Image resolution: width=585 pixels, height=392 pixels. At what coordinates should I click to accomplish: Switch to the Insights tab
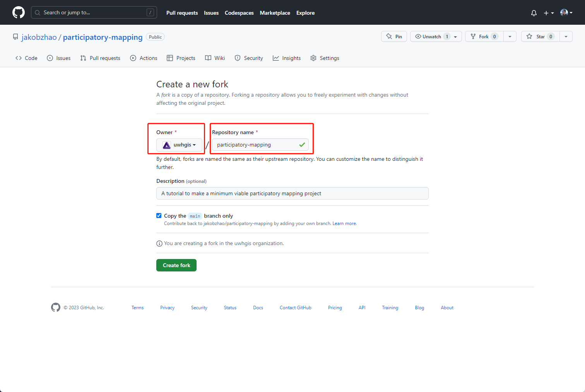pyautogui.click(x=287, y=58)
